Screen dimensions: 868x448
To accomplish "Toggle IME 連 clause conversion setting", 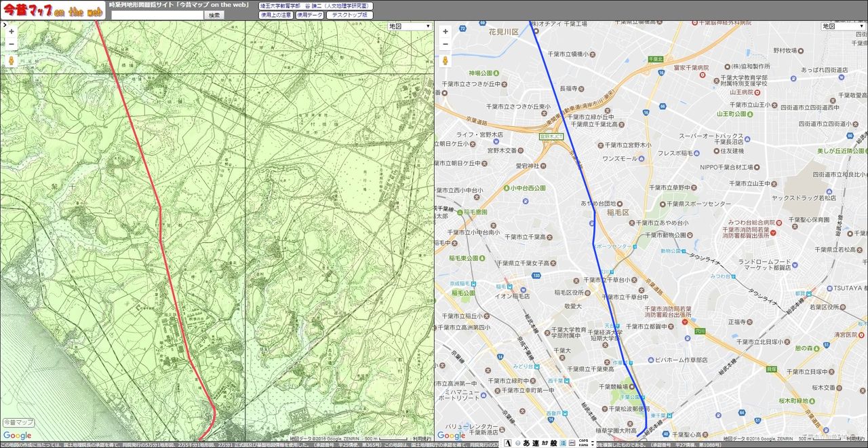I will 535,443.
